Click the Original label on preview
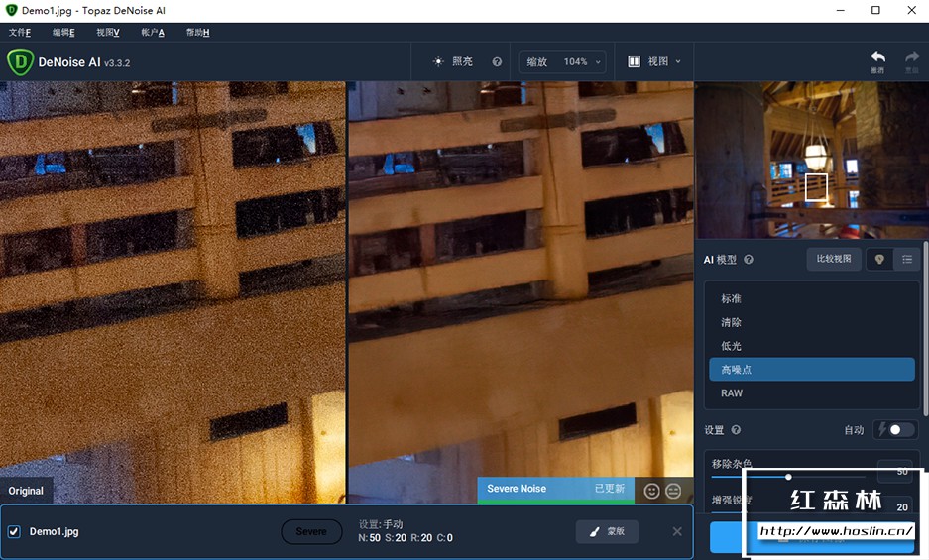The width and height of the screenshot is (929, 560). tap(26, 491)
